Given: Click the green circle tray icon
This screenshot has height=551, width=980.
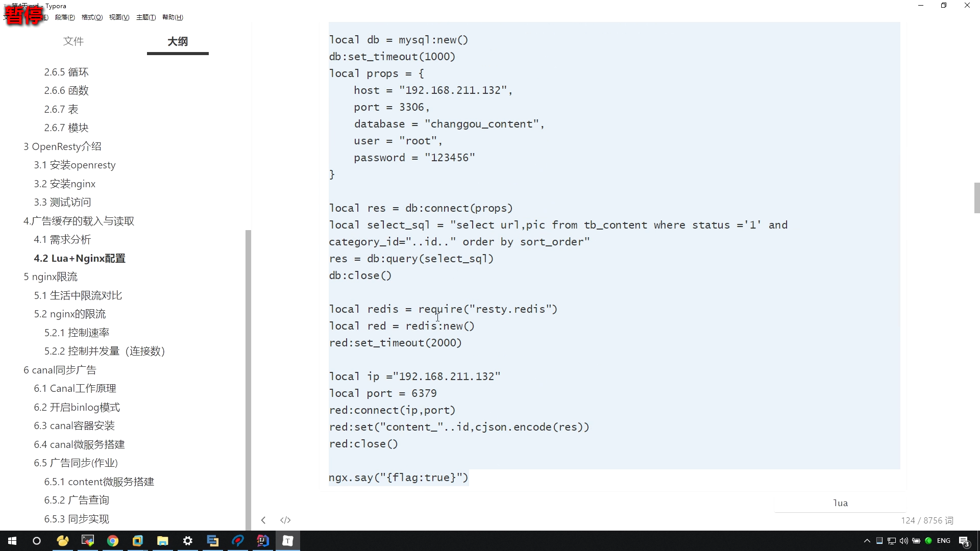Looking at the screenshot, I should (x=928, y=541).
